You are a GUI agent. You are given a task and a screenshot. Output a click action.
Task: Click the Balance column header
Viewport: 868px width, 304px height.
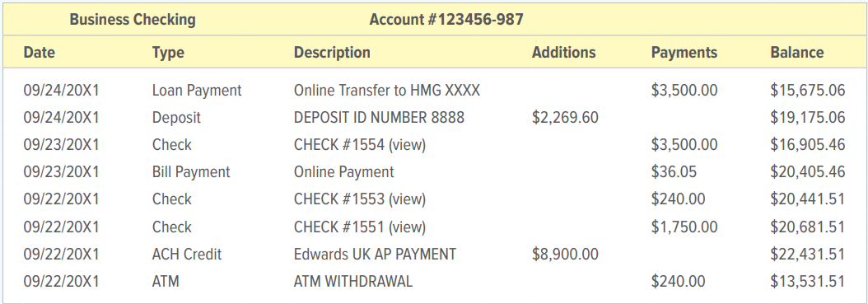coord(797,53)
